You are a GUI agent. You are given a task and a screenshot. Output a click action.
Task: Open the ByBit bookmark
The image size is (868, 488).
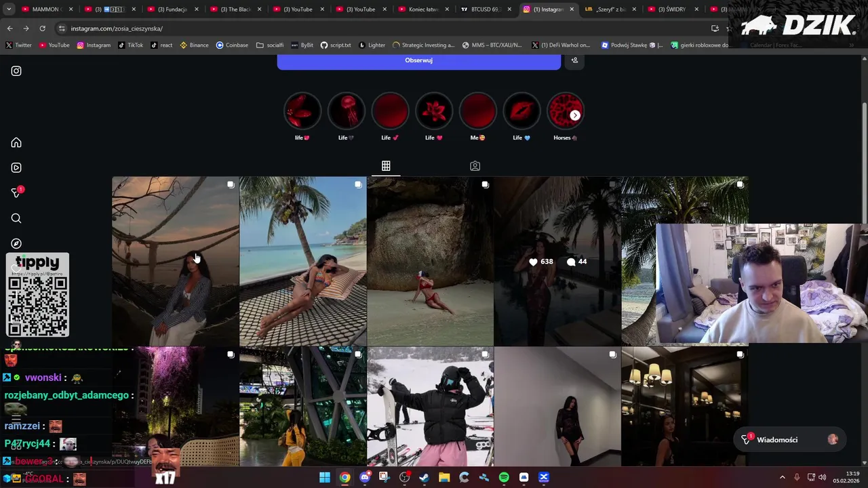302,45
